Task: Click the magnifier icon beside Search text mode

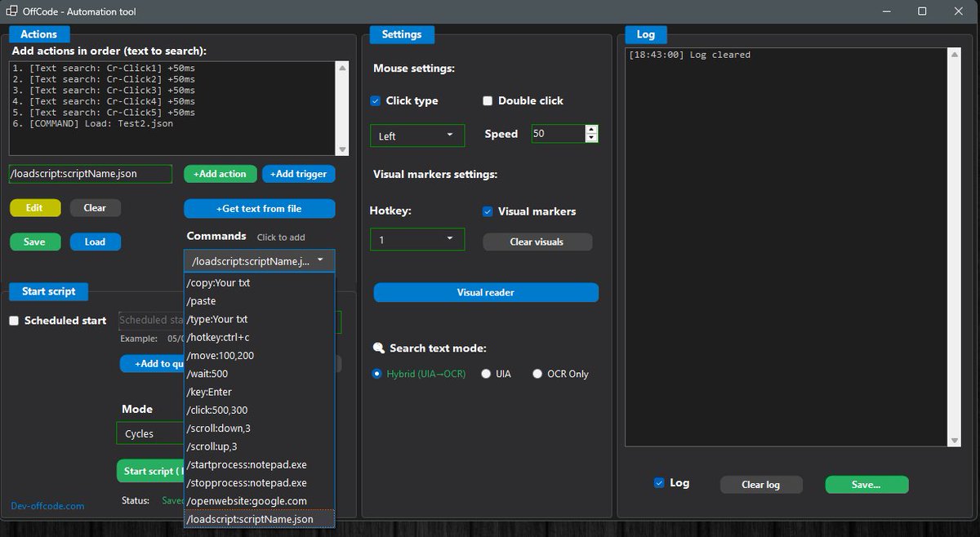Action: coord(378,348)
